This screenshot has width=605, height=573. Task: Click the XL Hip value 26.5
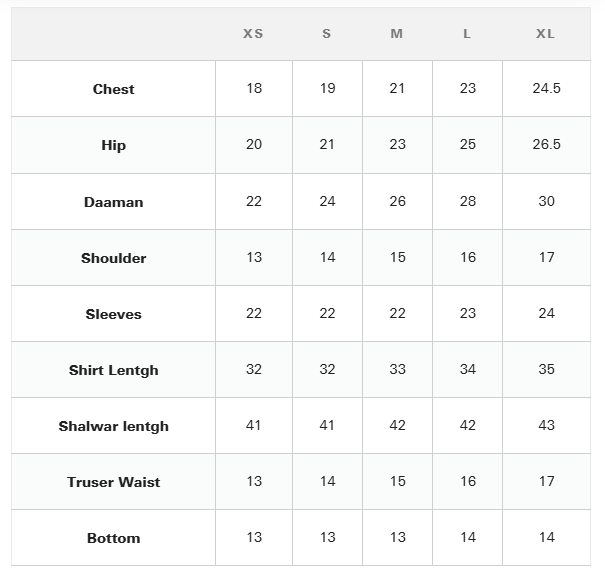(546, 144)
